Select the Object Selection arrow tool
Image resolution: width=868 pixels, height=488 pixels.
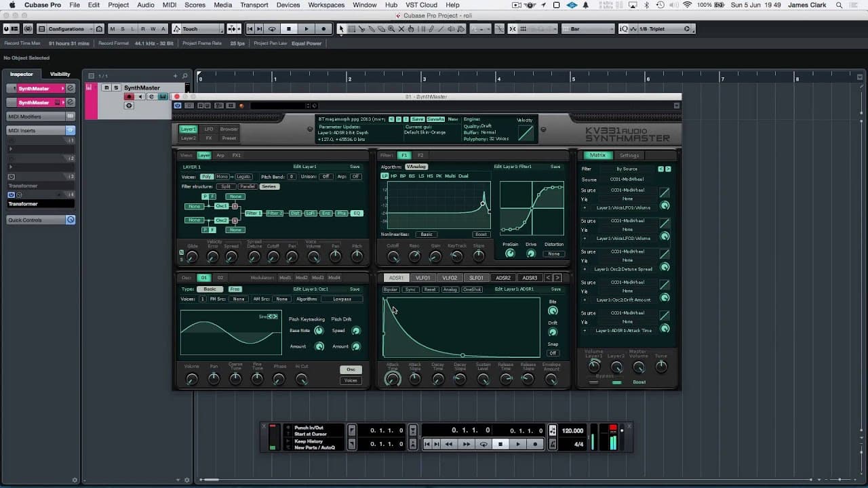(342, 29)
